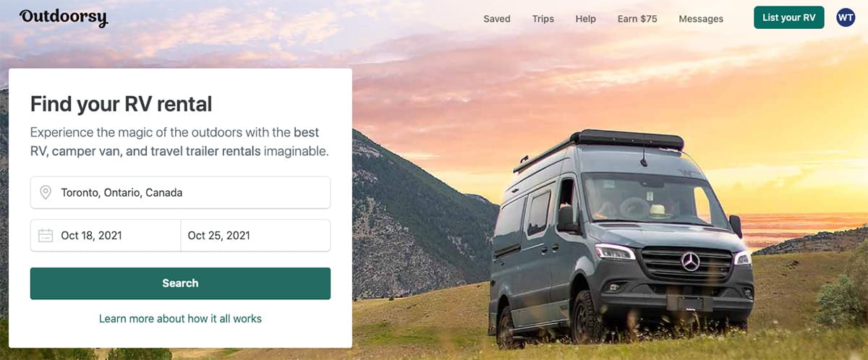The image size is (868, 360).
Task: Click the green Search button
Action: coord(180,283)
